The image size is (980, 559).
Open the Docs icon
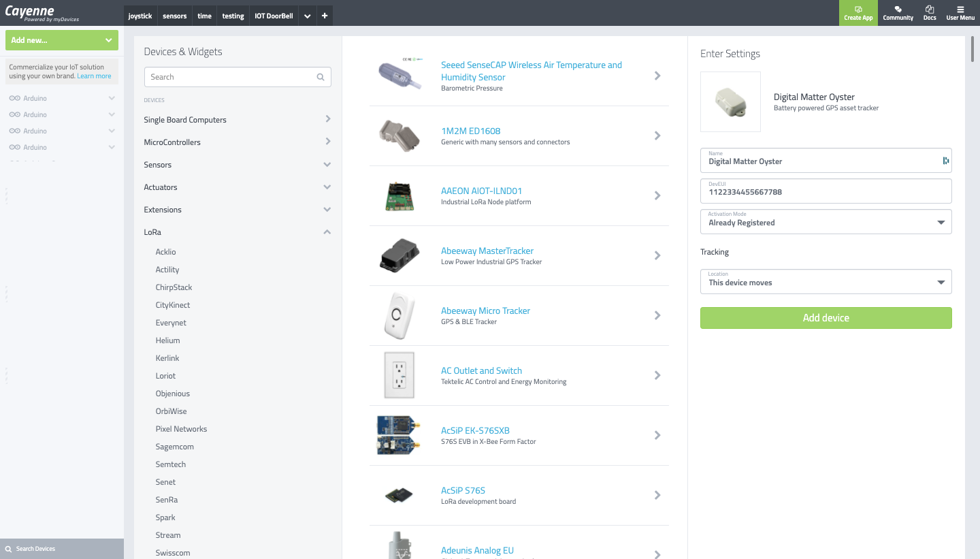[x=930, y=10]
